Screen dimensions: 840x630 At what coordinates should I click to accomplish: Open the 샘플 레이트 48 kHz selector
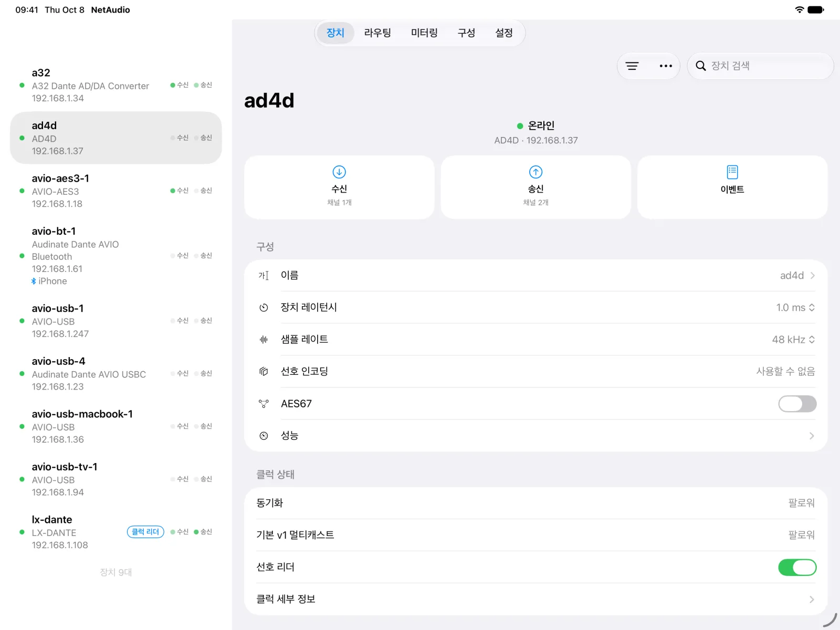(793, 340)
